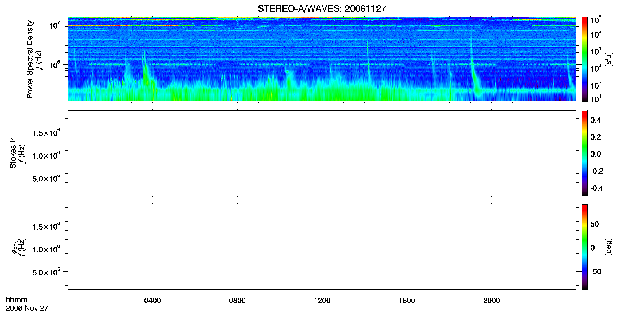Click the empty phi RTN plot panel
This screenshot has height=332, width=644.
tap(322, 247)
